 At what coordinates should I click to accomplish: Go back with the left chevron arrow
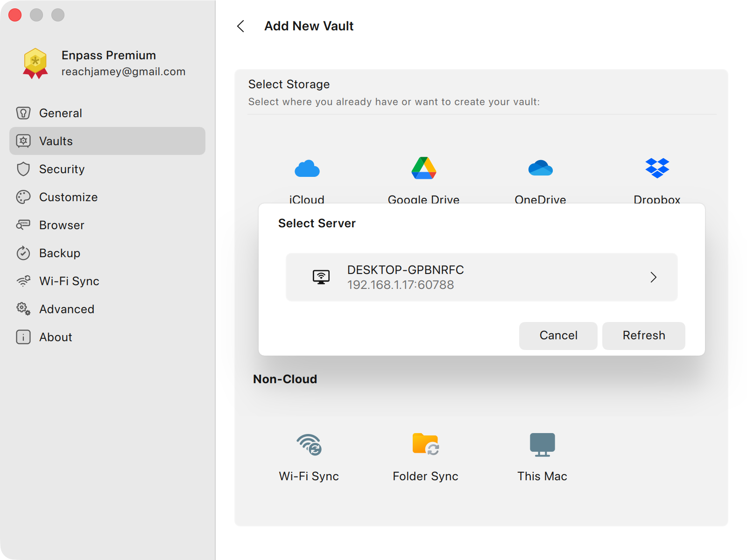point(241,26)
